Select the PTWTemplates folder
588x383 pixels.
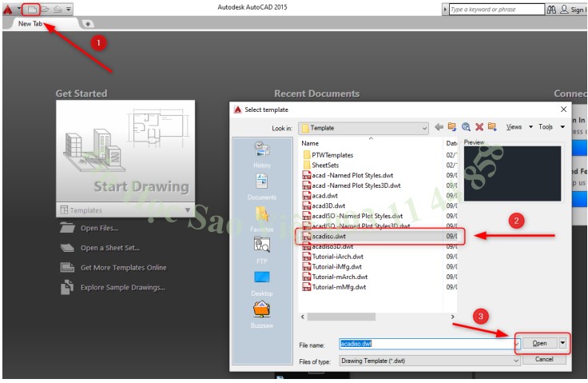click(x=332, y=155)
